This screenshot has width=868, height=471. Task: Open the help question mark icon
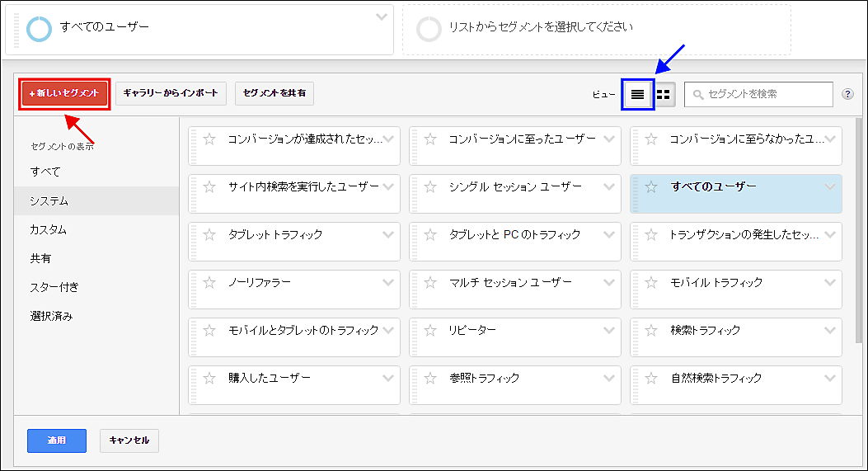click(x=847, y=94)
